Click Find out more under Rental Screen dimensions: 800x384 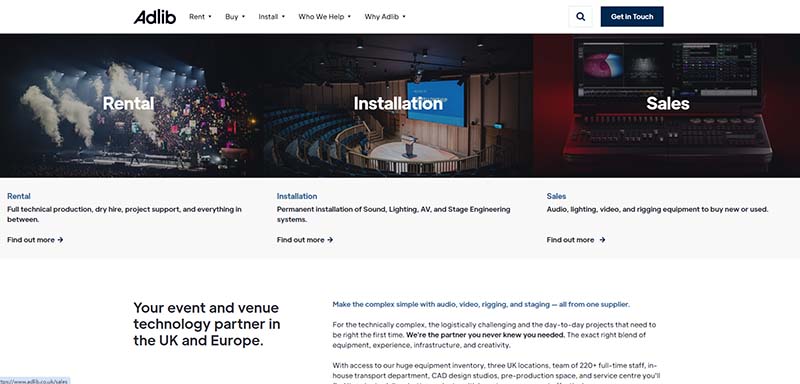(x=35, y=240)
